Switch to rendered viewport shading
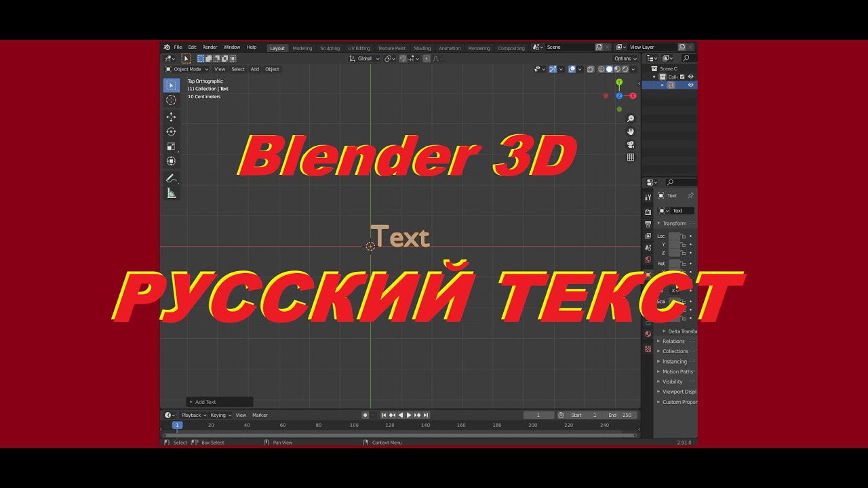This screenshot has height=488, width=868. tap(625, 69)
